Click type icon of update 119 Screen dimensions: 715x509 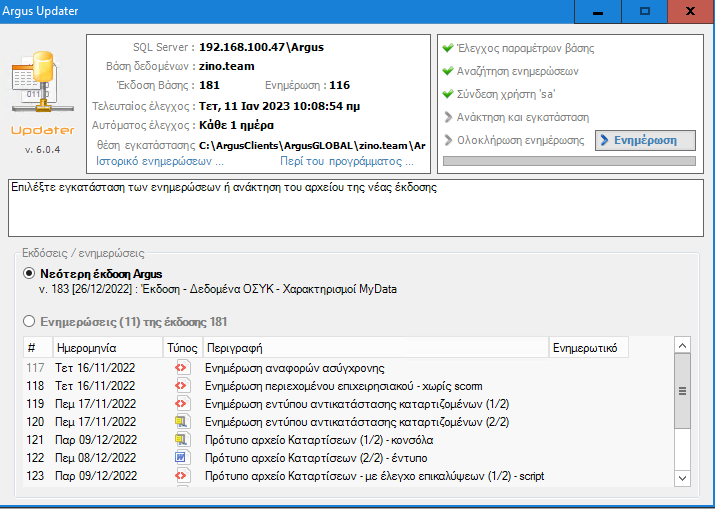(181, 404)
